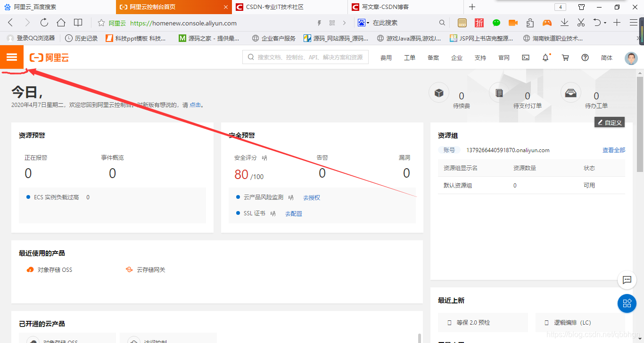
Task: Click the 查看全部 link
Action: [614, 150]
